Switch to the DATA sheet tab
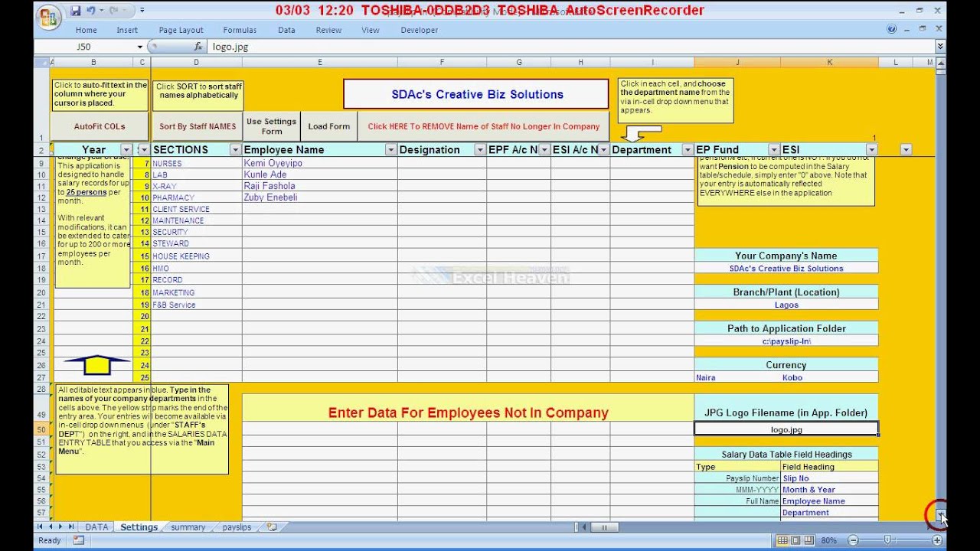The image size is (980, 551). 96,527
